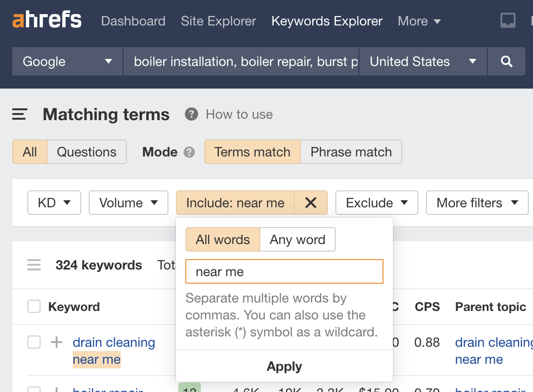Click the ahrefs logo

click(x=46, y=20)
